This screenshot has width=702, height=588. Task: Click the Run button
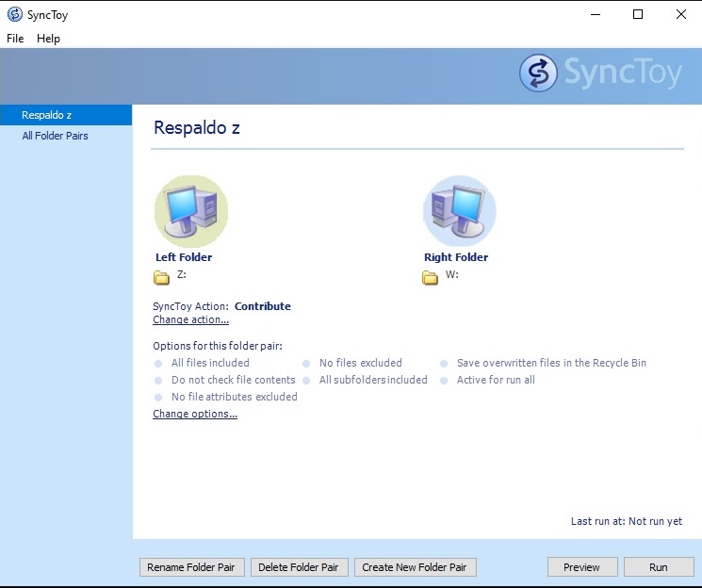click(x=658, y=567)
